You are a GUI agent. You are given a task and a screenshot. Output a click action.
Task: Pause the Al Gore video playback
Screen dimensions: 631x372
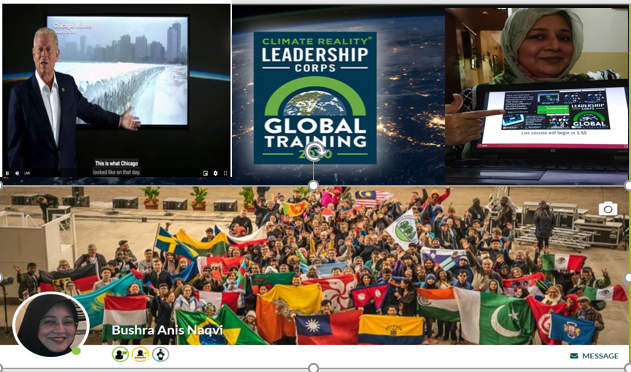7,173
